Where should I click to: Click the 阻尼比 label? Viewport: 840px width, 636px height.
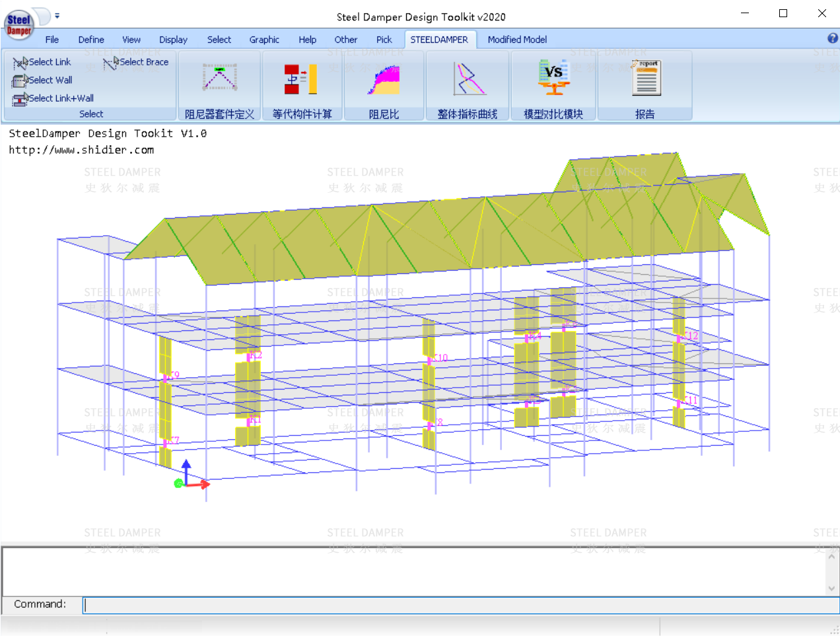tap(384, 114)
